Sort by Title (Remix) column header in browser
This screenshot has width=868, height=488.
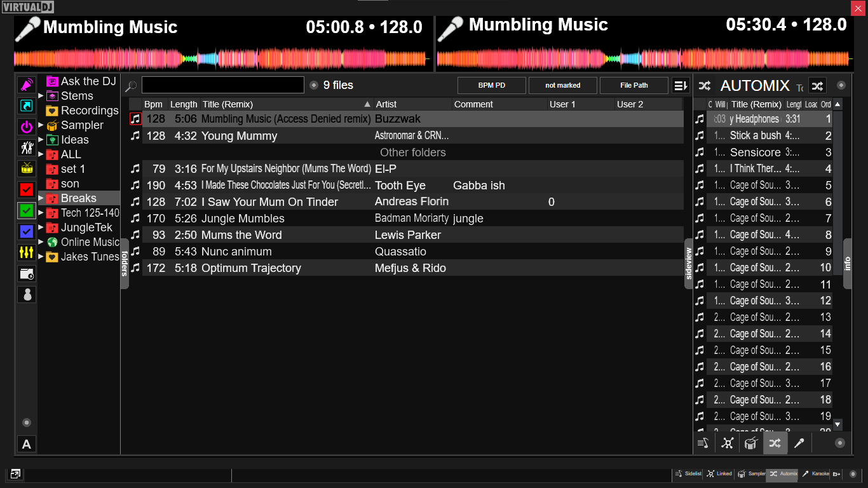(x=287, y=104)
